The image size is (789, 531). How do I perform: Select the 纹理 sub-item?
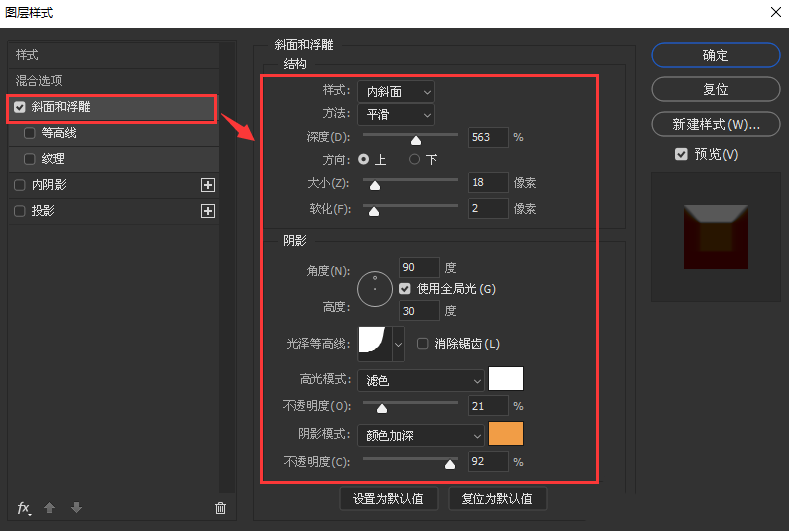coord(114,159)
